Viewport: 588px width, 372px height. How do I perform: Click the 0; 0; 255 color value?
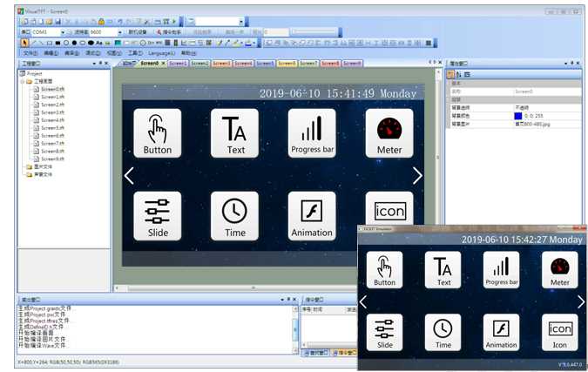pyautogui.click(x=533, y=116)
